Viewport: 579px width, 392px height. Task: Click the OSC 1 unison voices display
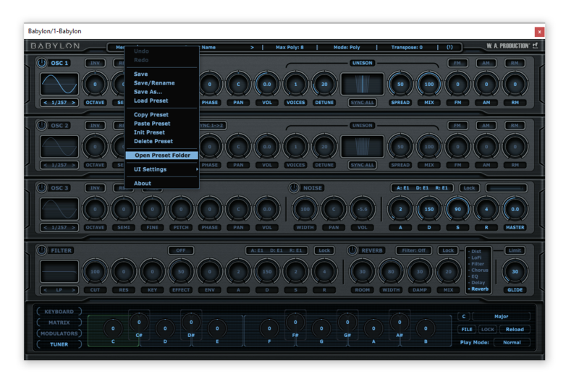click(x=362, y=85)
